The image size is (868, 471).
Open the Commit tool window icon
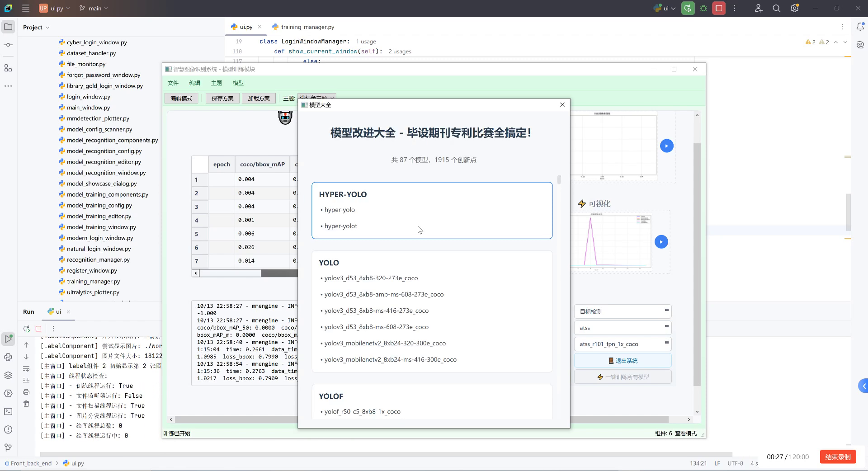(x=8, y=45)
